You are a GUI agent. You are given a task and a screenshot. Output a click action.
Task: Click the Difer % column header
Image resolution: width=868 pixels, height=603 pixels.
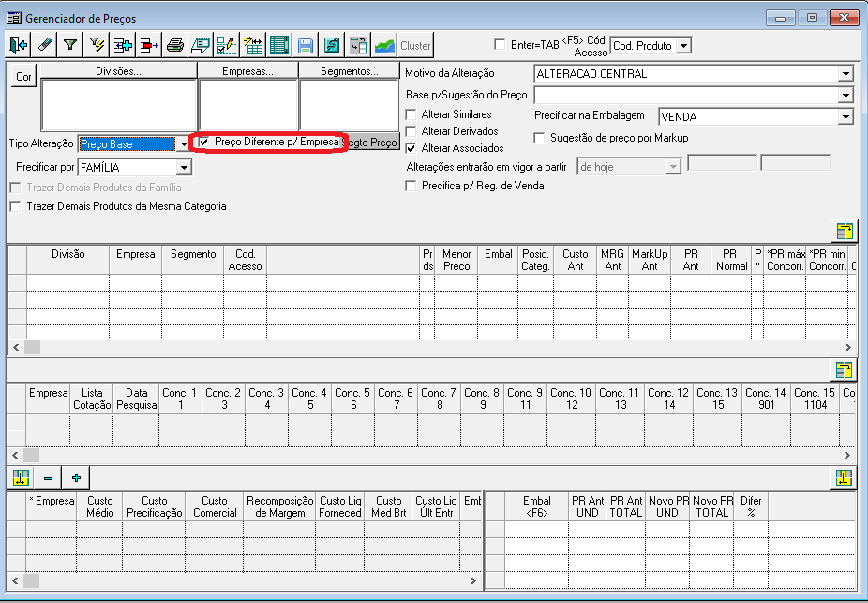click(x=751, y=506)
